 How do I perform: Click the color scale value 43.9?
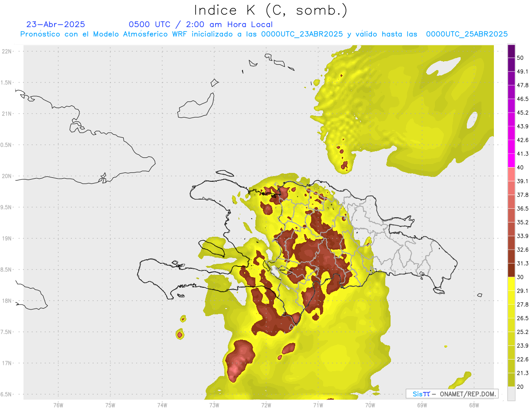[523, 126]
